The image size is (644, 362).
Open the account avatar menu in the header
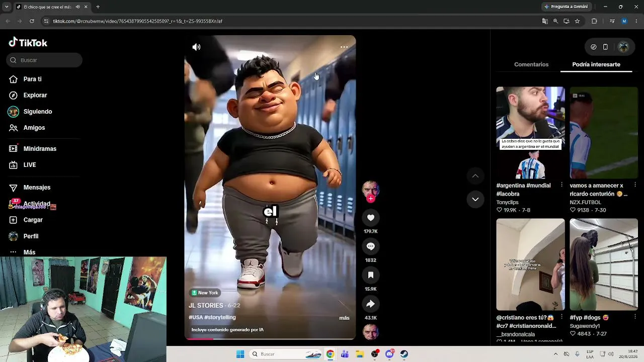(623, 47)
